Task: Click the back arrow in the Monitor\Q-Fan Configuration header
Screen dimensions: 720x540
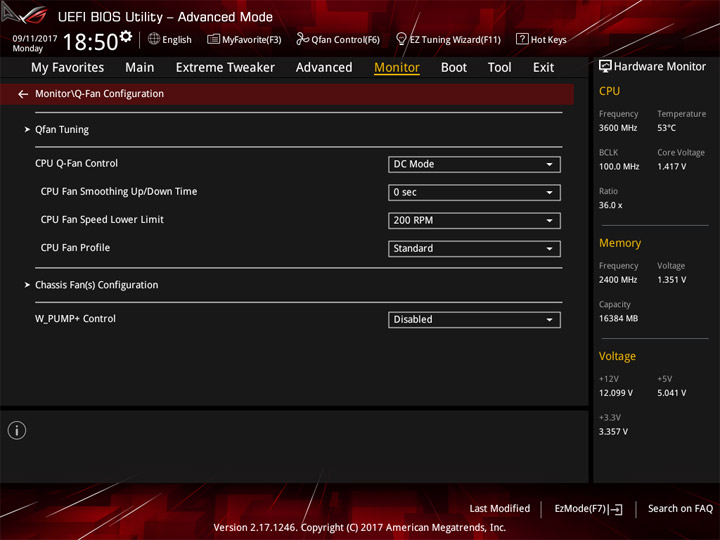Action: (x=23, y=94)
